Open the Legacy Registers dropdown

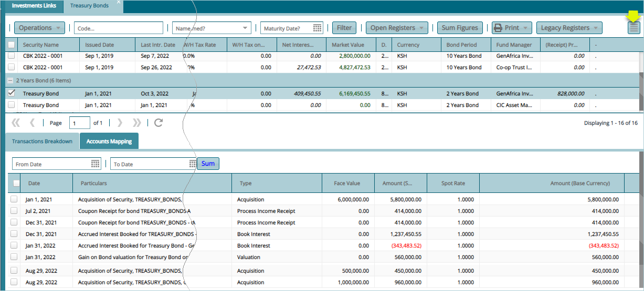coord(569,28)
